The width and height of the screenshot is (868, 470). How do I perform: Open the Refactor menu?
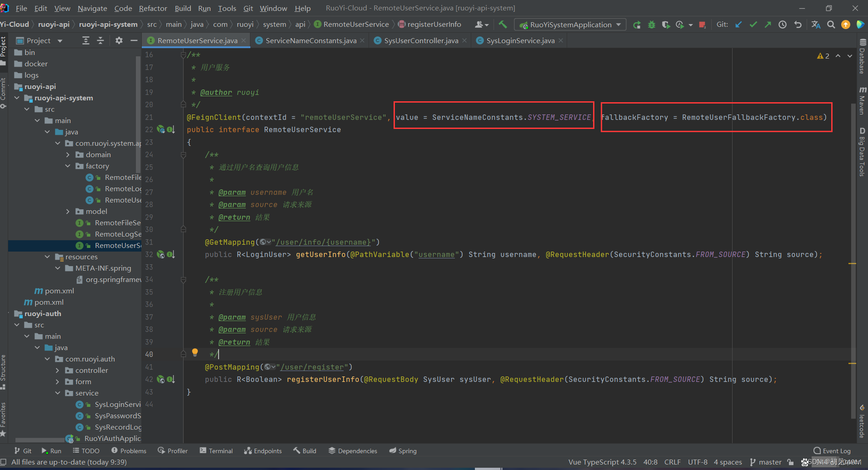pos(153,8)
